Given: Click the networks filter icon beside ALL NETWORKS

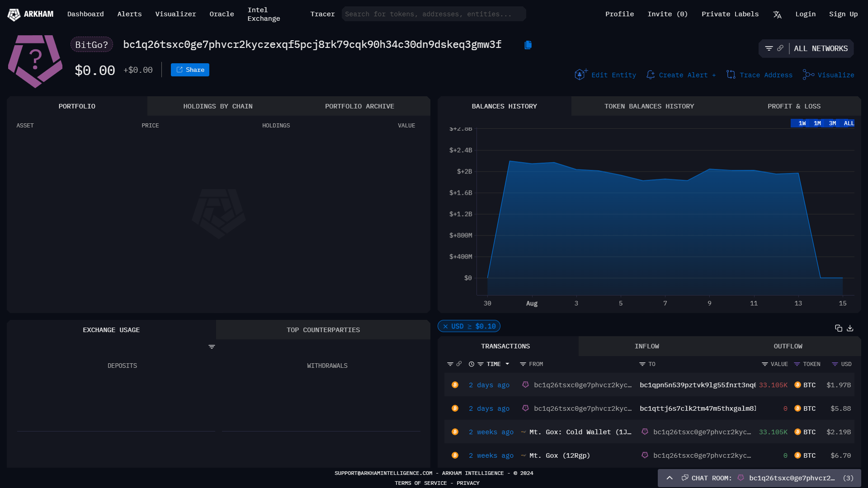Looking at the screenshot, I should 769,48.
